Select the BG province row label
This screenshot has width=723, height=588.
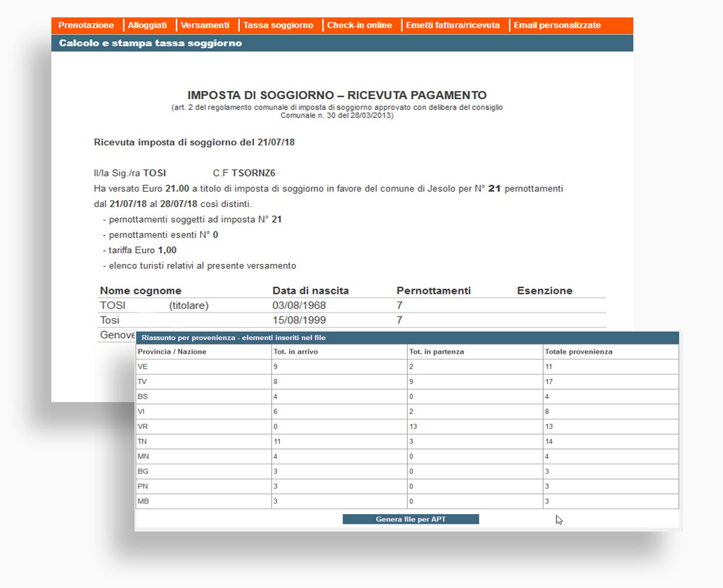(143, 472)
